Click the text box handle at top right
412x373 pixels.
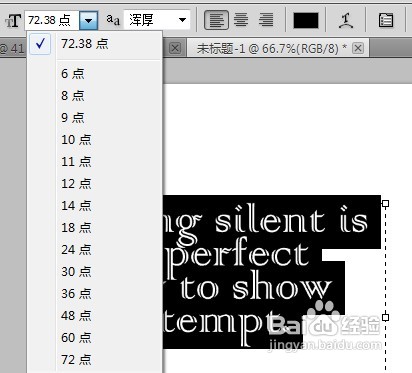[385, 203]
